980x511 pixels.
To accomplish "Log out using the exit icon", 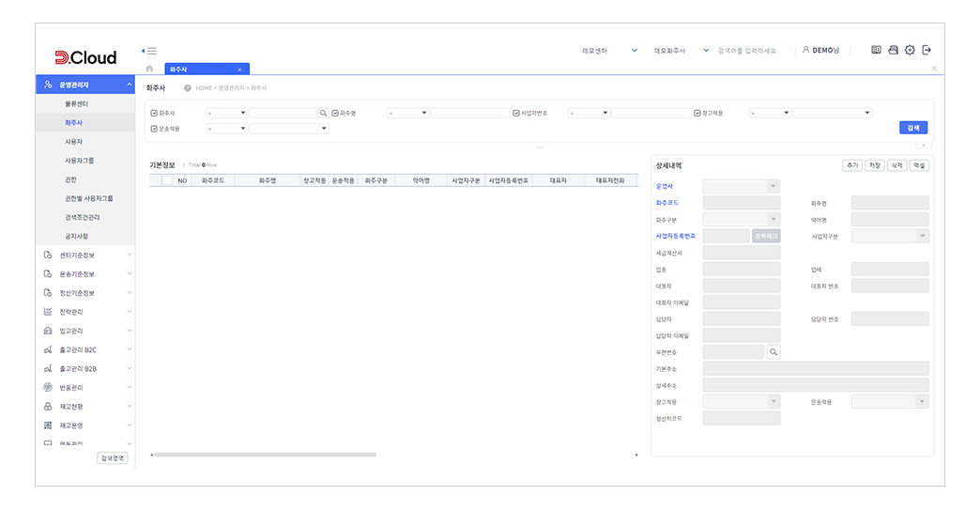I will (x=926, y=50).
